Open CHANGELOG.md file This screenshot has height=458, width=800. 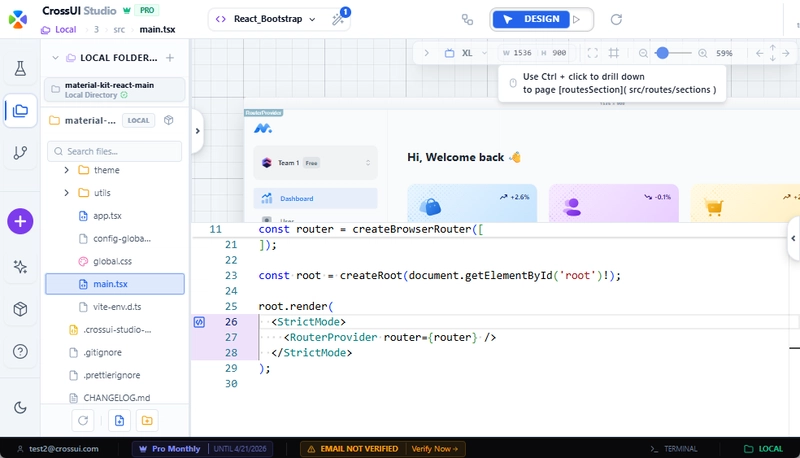(x=115, y=397)
